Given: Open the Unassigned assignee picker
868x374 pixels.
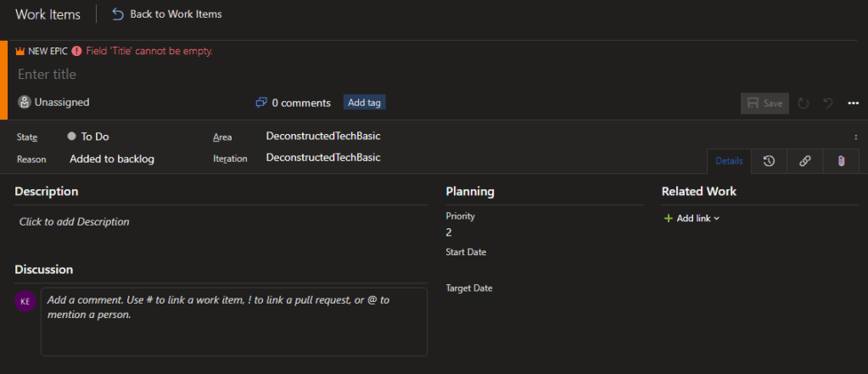Looking at the screenshot, I should tap(53, 103).
